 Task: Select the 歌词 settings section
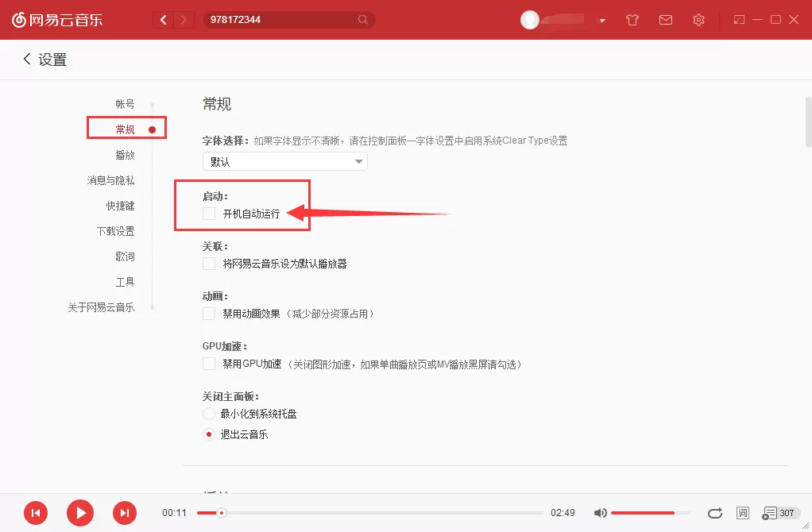click(x=125, y=256)
